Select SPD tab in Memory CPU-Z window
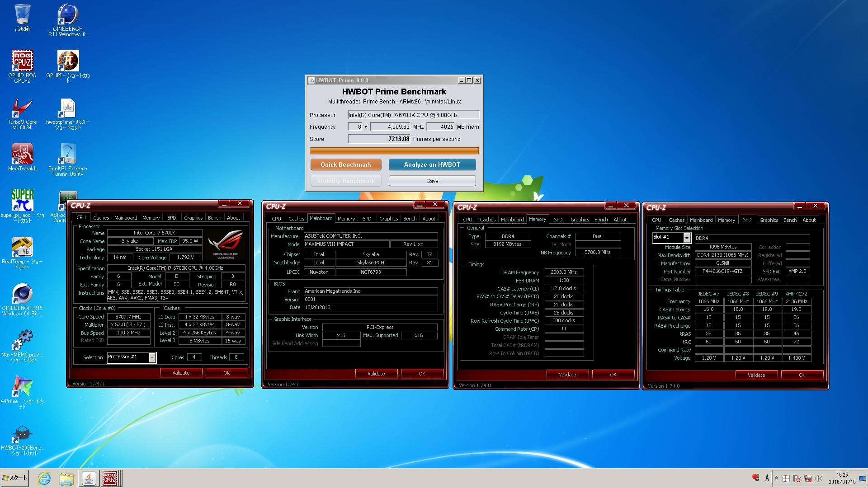Viewport: 868px width, 488px height. point(558,220)
